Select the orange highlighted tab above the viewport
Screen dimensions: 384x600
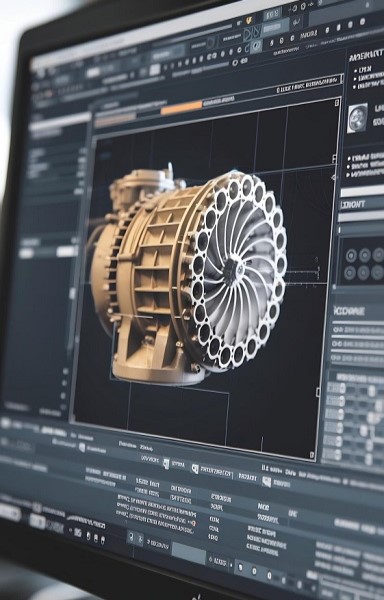tap(181, 108)
